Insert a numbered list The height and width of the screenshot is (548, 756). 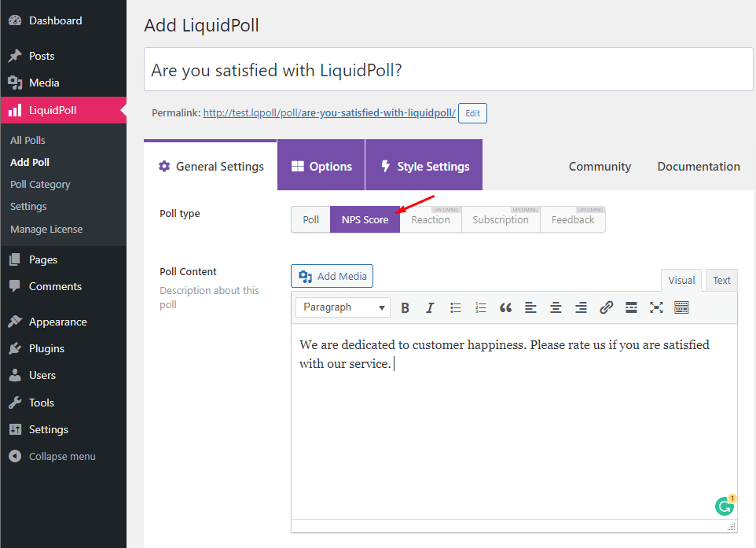tap(481, 307)
